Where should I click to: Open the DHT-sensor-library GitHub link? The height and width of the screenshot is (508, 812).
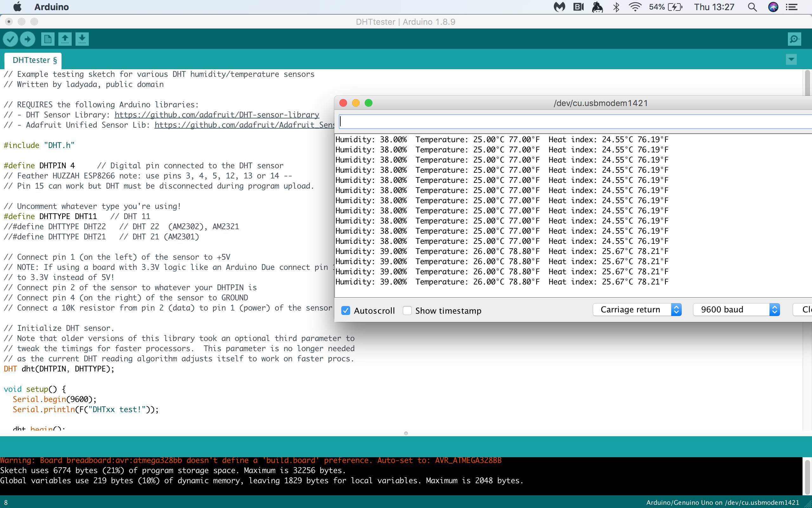pyautogui.click(x=217, y=115)
